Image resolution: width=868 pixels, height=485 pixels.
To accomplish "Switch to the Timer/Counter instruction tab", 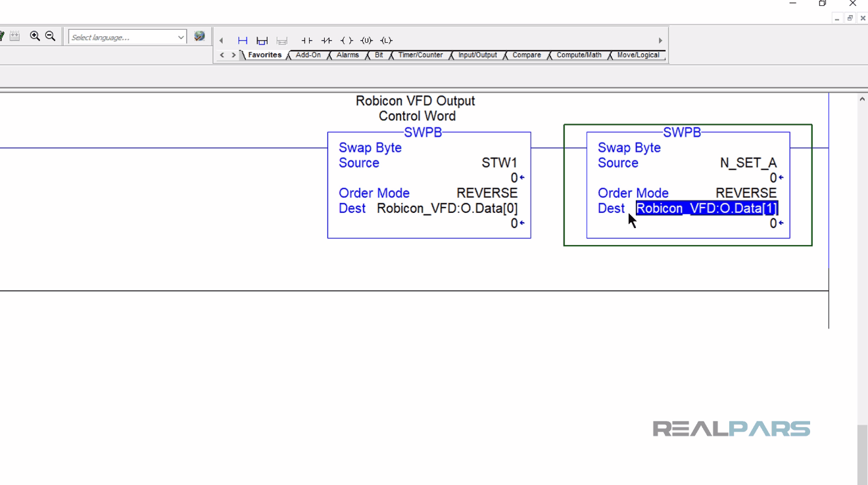I will point(420,55).
